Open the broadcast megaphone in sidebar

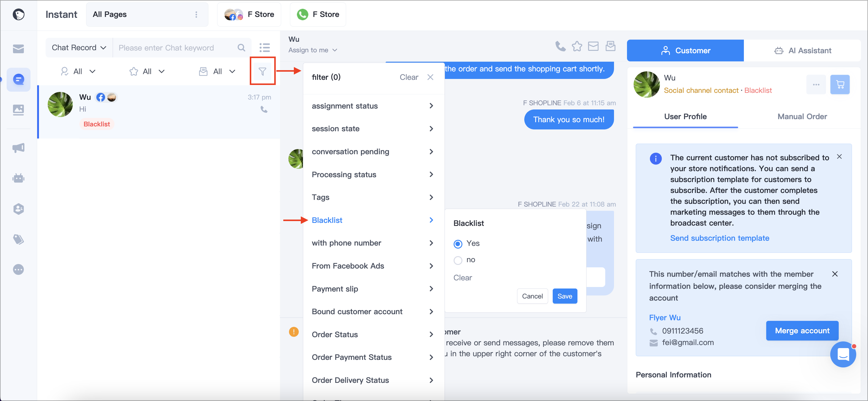[x=18, y=147]
